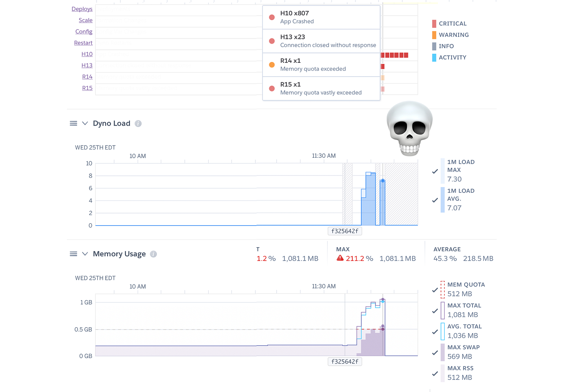Click the red dot beside R15 x1
The height and width of the screenshot is (392, 565).
(272, 89)
